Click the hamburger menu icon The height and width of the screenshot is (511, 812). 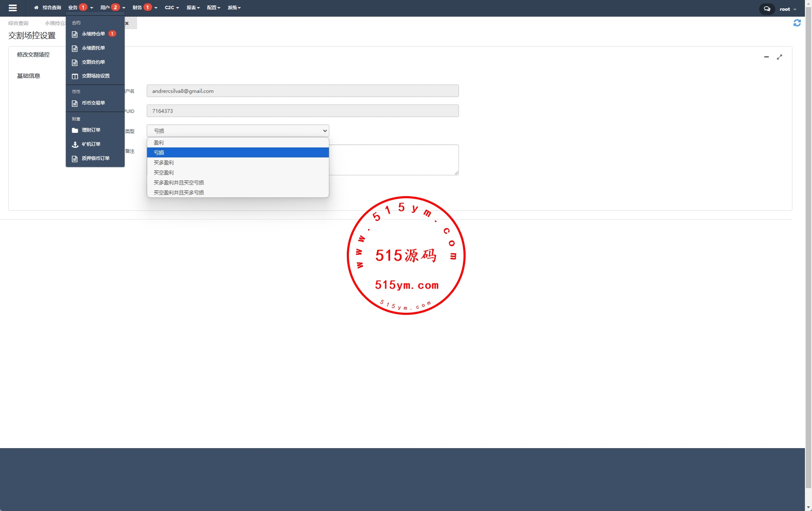(13, 8)
